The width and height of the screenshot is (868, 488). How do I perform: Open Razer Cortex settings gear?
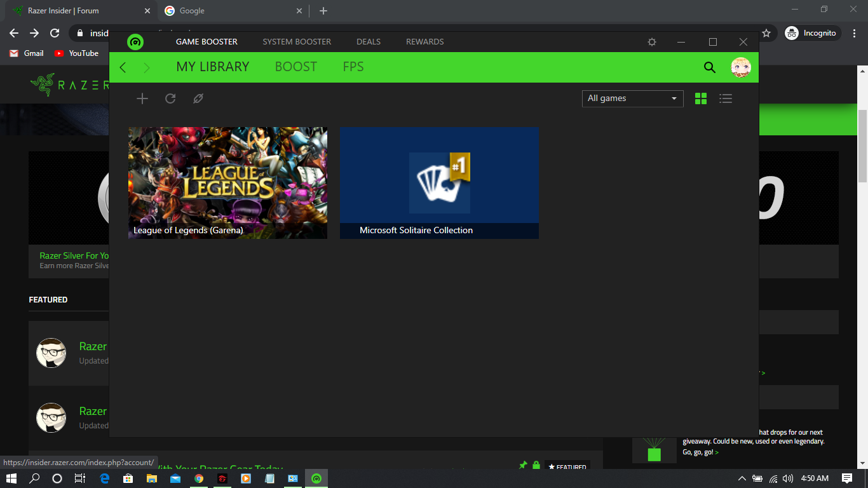coord(652,42)
